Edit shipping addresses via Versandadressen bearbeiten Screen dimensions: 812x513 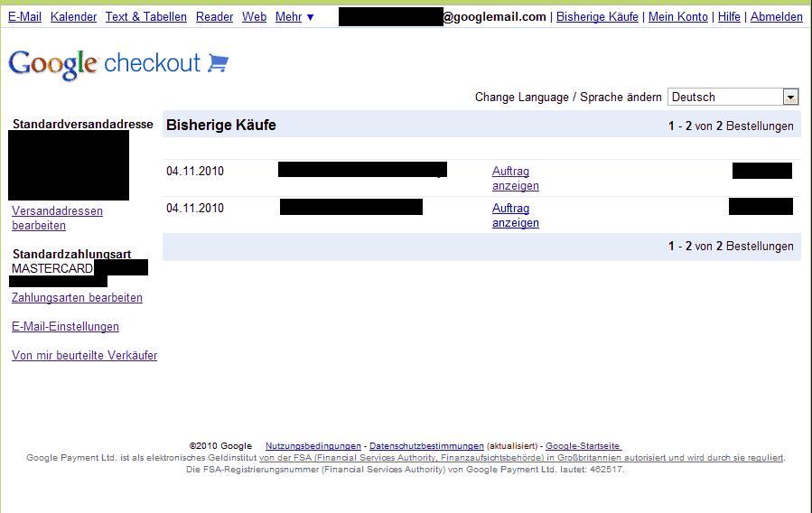pyautogui.click(x=57, y=218)
